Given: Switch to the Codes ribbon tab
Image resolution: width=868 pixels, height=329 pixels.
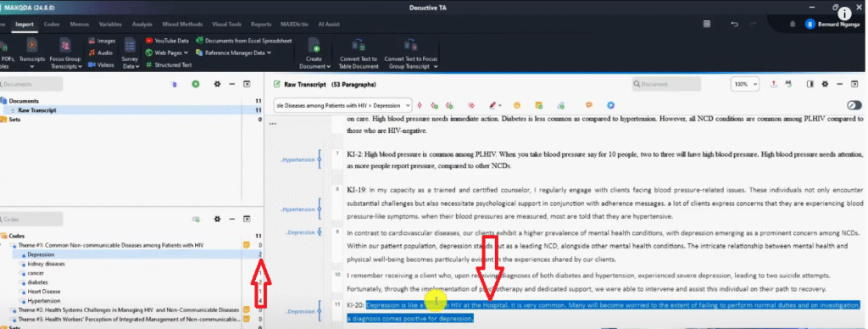Looking at the screenshot, I should [52, 25].
